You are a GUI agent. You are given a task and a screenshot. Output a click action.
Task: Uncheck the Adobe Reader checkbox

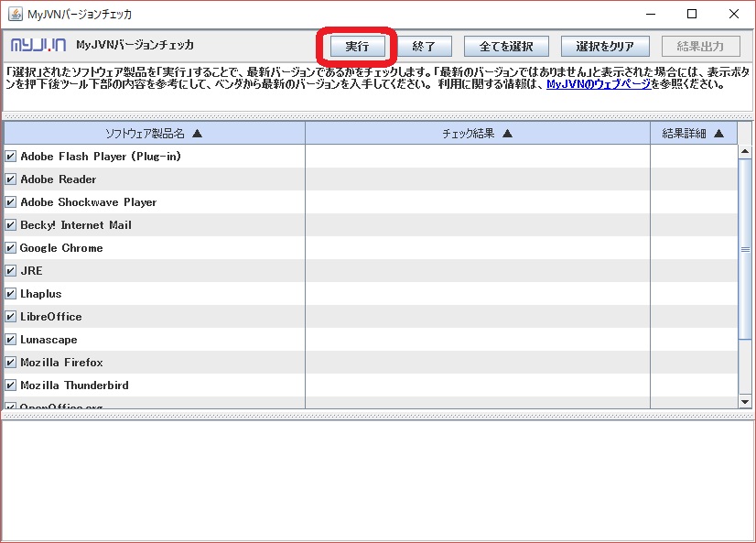coord(11,179)
